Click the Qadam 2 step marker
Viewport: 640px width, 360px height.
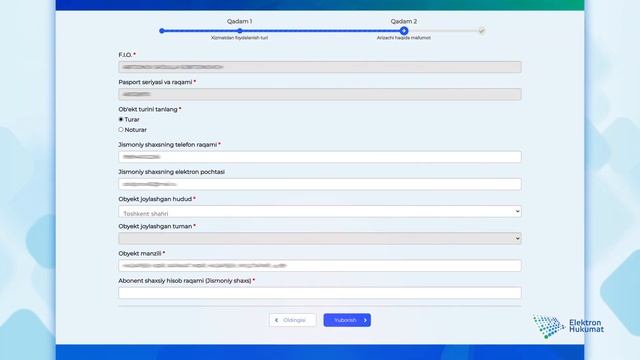[x=404, y=31]
